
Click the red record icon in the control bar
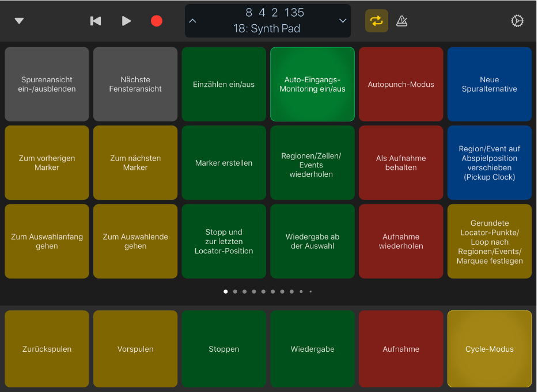157,21
